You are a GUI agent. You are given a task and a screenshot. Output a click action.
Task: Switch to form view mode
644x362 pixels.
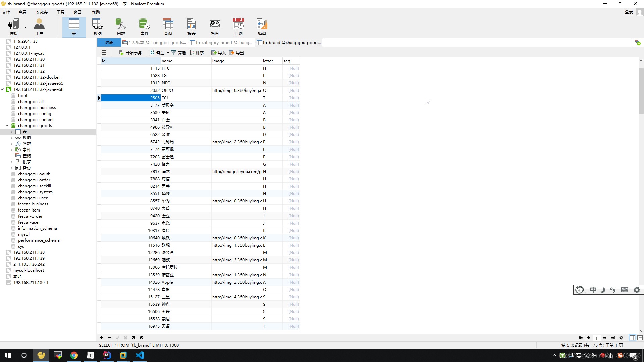click(640, 338)
